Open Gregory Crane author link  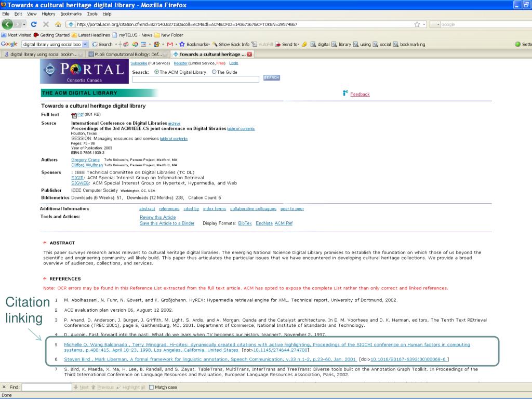click(x=86, y=160)
